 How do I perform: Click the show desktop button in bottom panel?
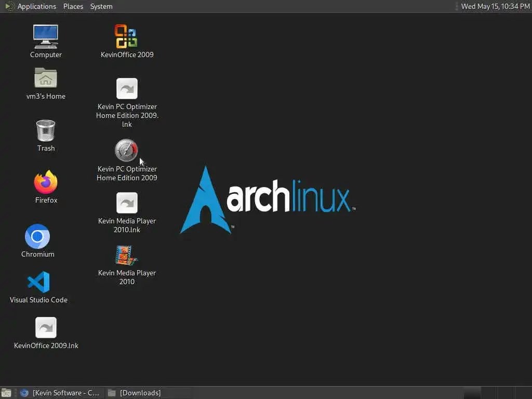pos(6,393)
